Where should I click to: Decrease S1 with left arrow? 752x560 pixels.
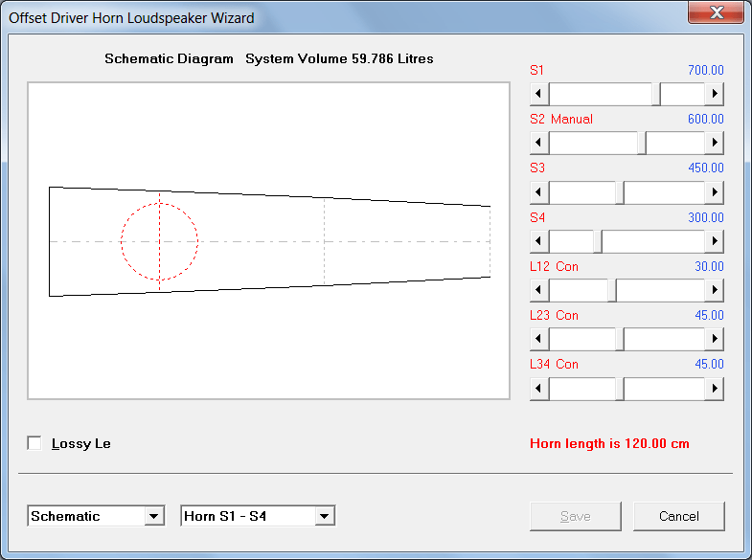click(539, 94)
